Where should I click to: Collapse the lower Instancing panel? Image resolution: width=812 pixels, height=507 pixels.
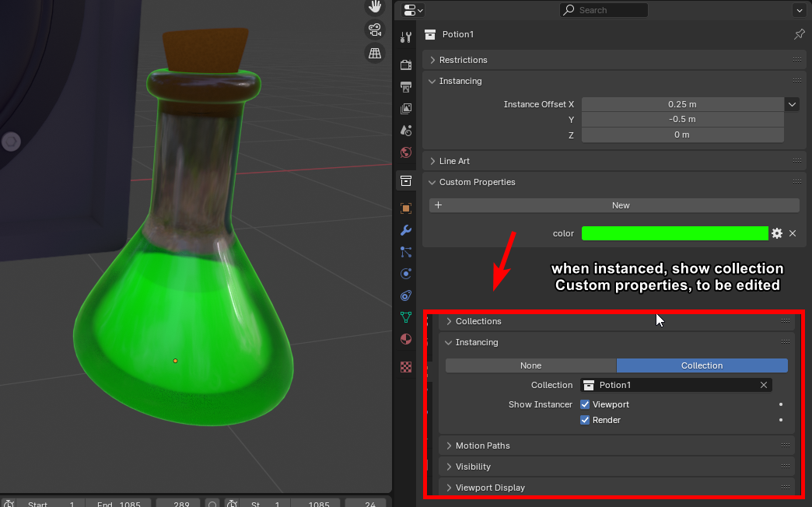pos(449,342)
